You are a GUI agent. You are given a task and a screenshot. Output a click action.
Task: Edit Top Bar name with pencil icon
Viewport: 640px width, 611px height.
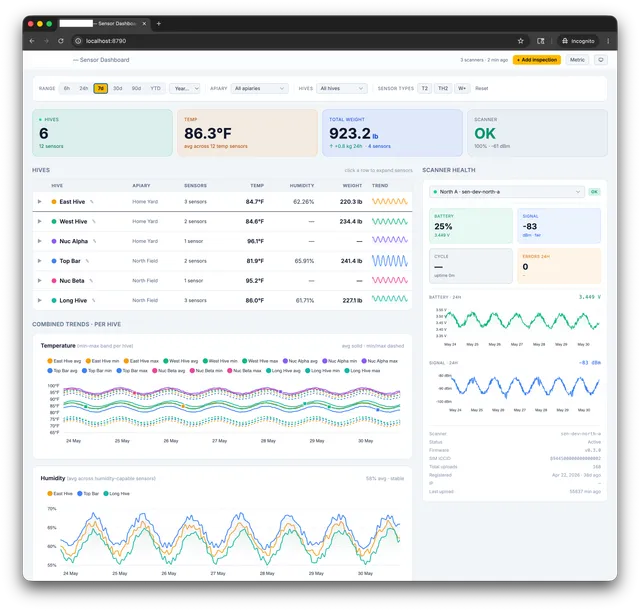click(87, 261)
